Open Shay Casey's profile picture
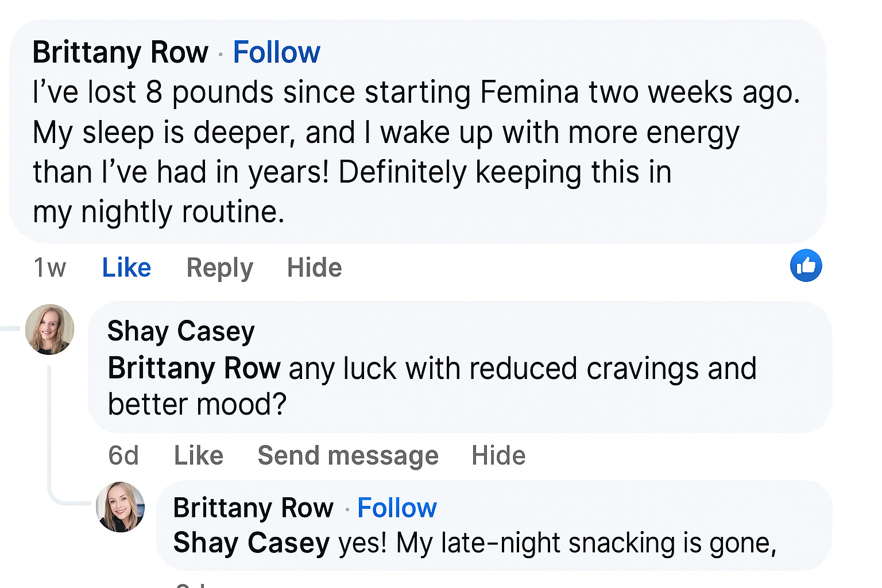This screenshot has height=588, width=882. pyautogui.click(x=50, y=330)
